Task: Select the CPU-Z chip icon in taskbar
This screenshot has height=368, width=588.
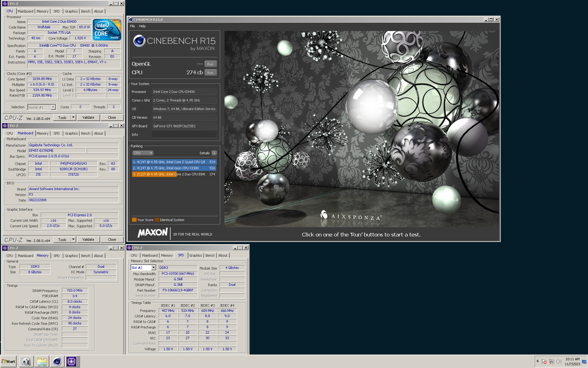Action: point(71,362)
